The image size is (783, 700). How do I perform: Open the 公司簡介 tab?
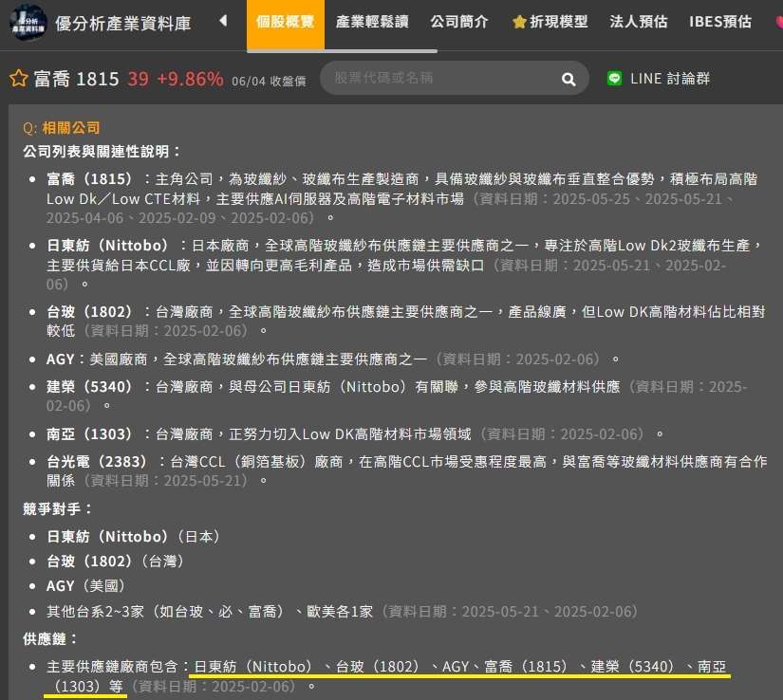pyautogui.click(x=459, y=22)
